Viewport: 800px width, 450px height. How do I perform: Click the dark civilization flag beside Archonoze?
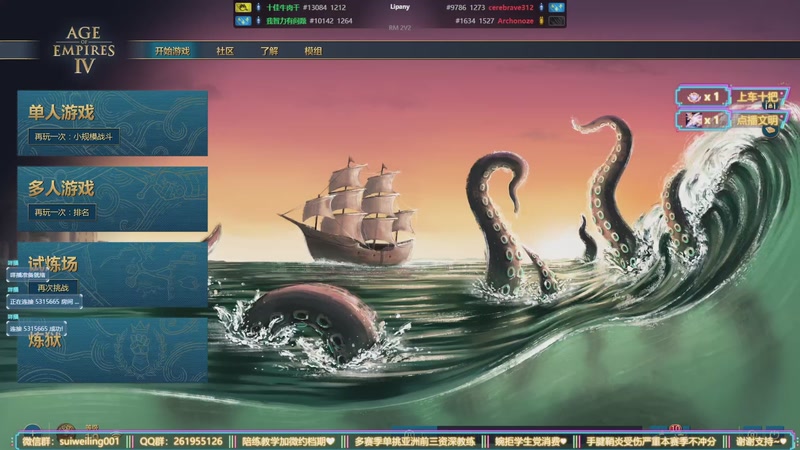[556, 21]
